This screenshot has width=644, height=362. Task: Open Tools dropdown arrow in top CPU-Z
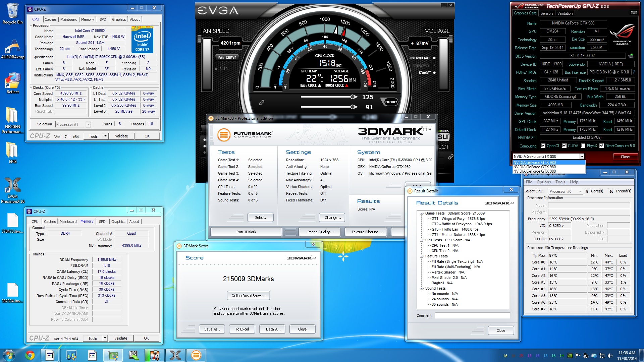point(105,136)
